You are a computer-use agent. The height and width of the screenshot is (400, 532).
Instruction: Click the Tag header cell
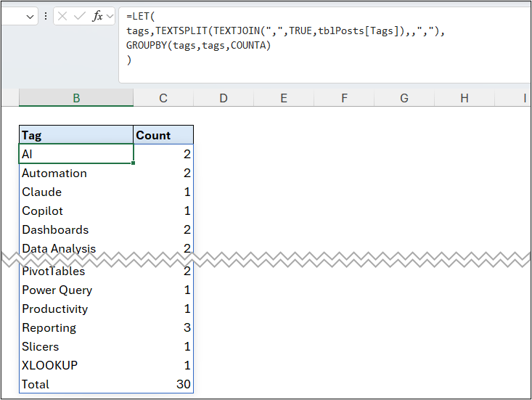click(x=76, y=135)
